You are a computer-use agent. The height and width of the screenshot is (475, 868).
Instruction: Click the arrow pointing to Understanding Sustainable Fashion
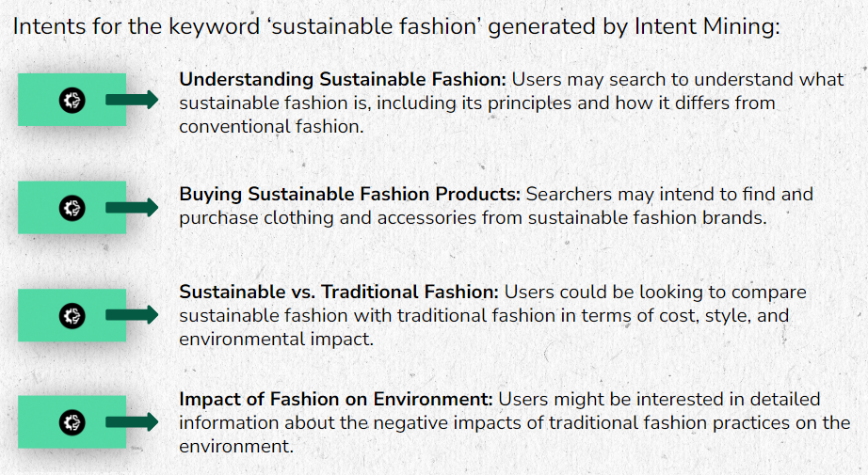(132, 100)
